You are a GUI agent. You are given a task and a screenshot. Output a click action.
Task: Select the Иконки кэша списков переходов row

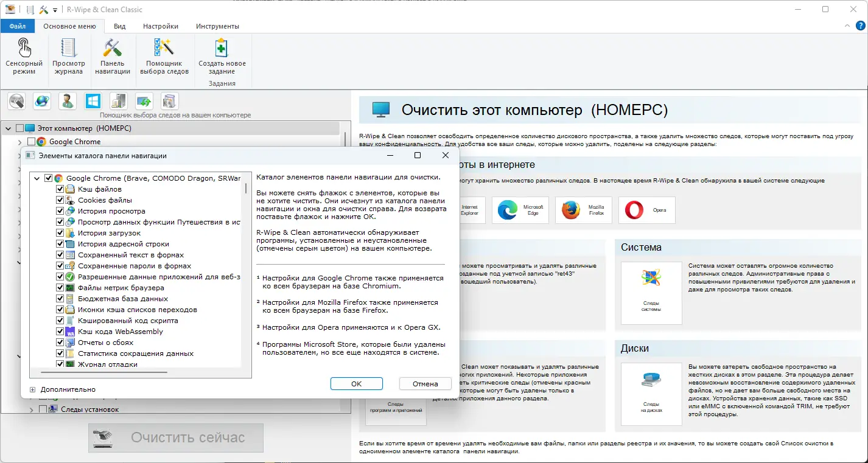click(138, 310)
